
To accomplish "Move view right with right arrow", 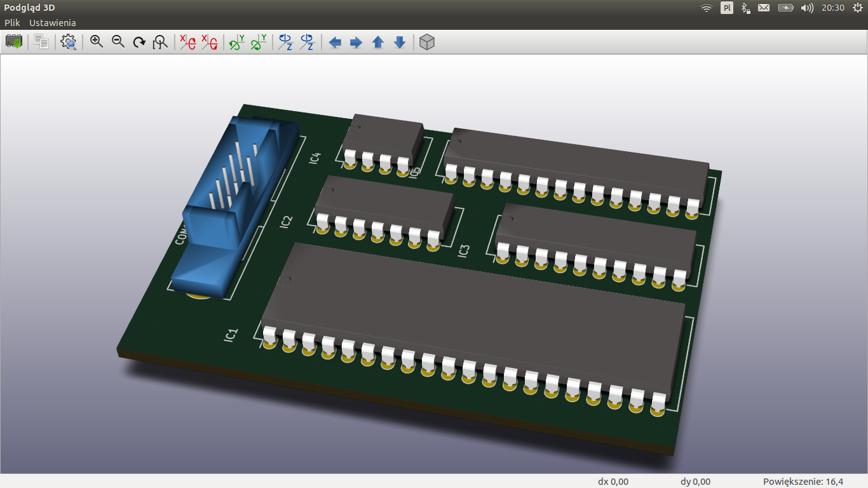I will (x=356, y=43).
